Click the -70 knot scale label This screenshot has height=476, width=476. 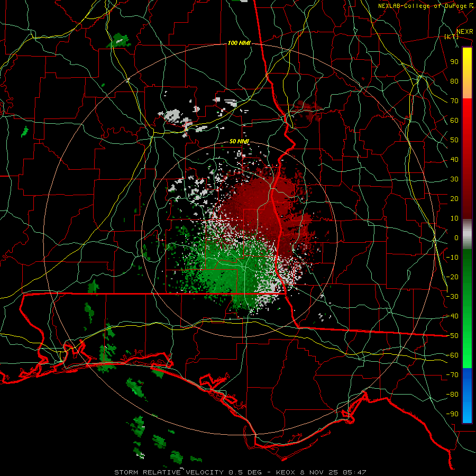pyautogui.click(x=452, y=375)
